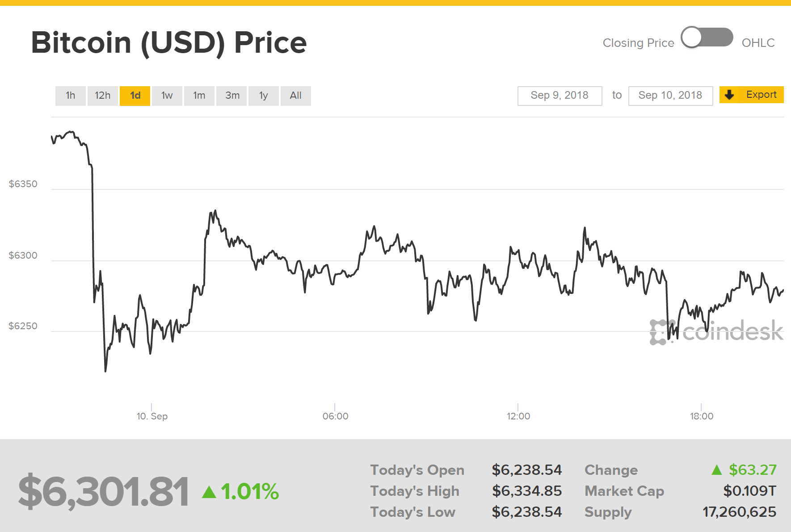Click the Closing Price label

point(638,43)
